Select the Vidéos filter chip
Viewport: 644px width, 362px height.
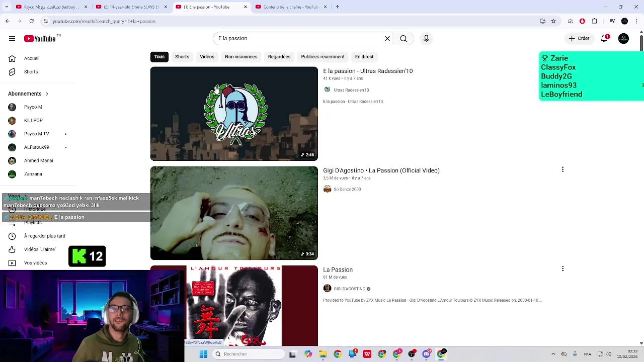(x=207, y=57)
